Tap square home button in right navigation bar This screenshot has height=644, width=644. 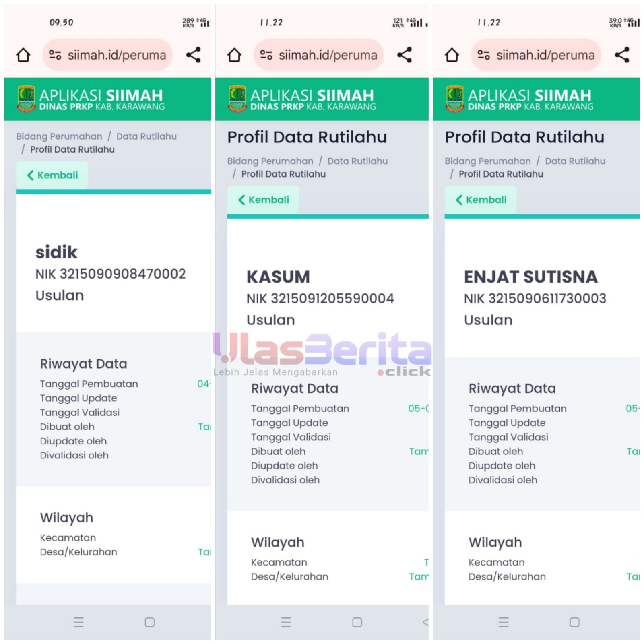tap(575, 622)
